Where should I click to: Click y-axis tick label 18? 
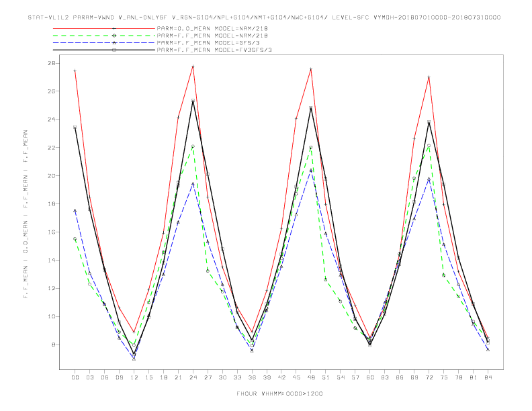[52, 203]
